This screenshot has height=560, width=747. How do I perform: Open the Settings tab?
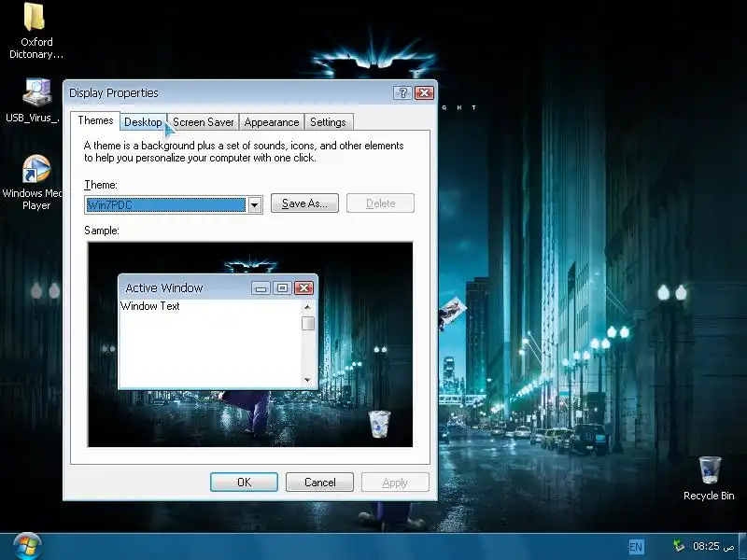(329, 122)
